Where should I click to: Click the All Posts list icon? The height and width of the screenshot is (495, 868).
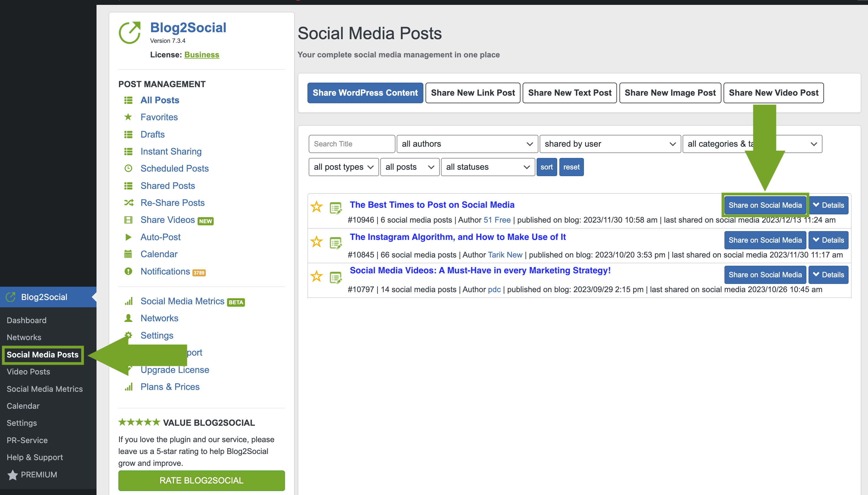128,100
